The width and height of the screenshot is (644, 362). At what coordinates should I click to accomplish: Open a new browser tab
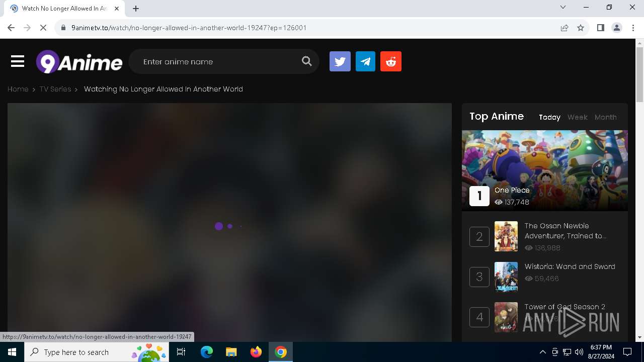coord(136,8)
